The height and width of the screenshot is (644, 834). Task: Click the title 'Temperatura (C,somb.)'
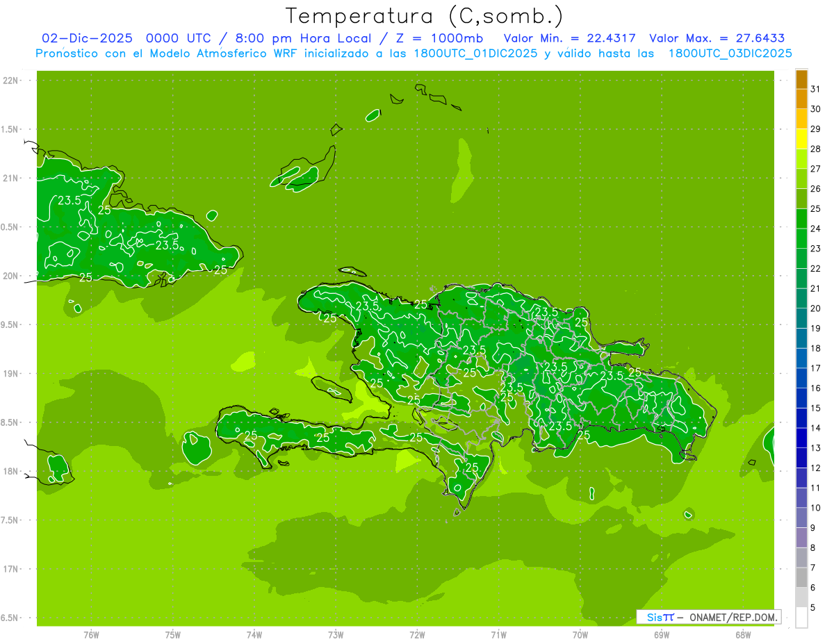point(425,16)
